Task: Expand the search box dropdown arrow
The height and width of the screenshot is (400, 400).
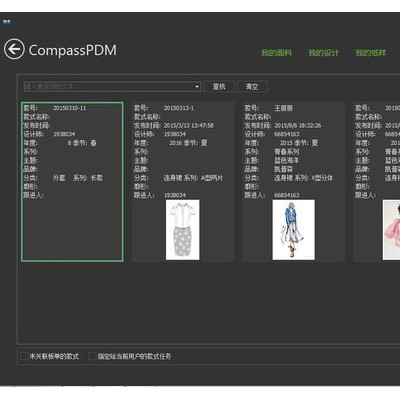Action: [x=197, y=87]
